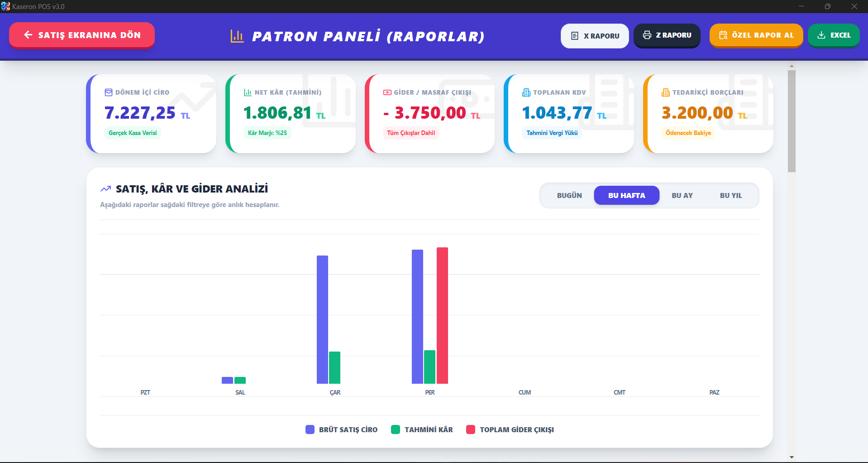Screen dimensions: 868x463
Task: Select the Bu Ay filter tab
Action: coord(682,195)
